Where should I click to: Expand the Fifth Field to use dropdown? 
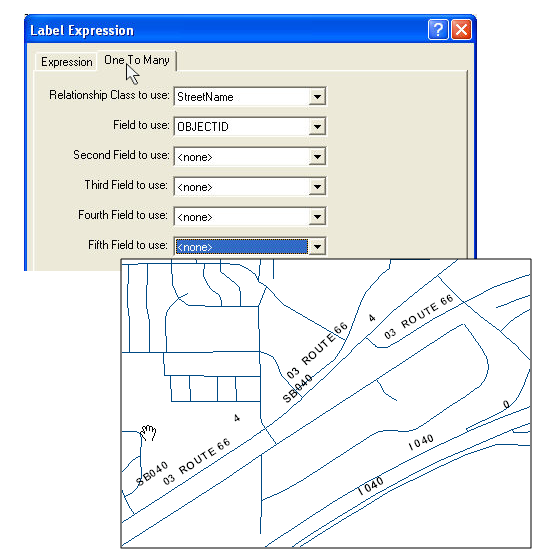(x=317, y=246)
